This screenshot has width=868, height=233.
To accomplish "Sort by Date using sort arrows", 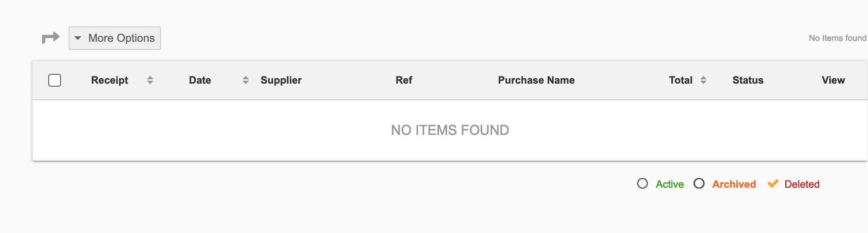I will [x=246, y=80].
